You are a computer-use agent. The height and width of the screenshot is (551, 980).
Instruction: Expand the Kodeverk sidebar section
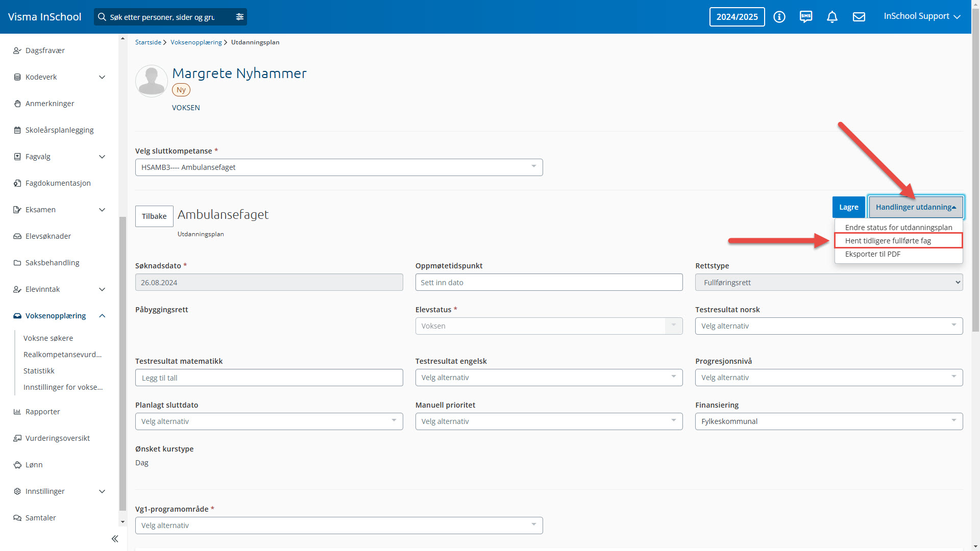[102, 77]
